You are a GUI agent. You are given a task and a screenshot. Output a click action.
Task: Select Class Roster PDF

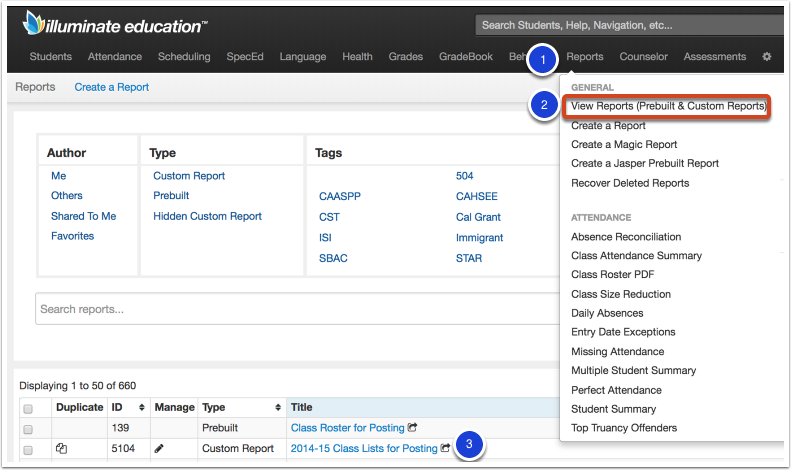pyautogui.click(x=612, y=274)
